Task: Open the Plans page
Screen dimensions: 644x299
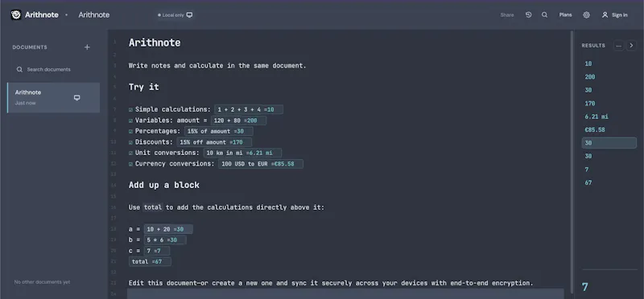Action: tap(566, 14)
